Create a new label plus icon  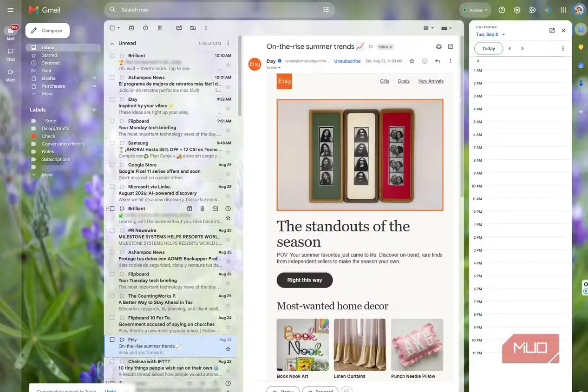[x=94, y=110]
